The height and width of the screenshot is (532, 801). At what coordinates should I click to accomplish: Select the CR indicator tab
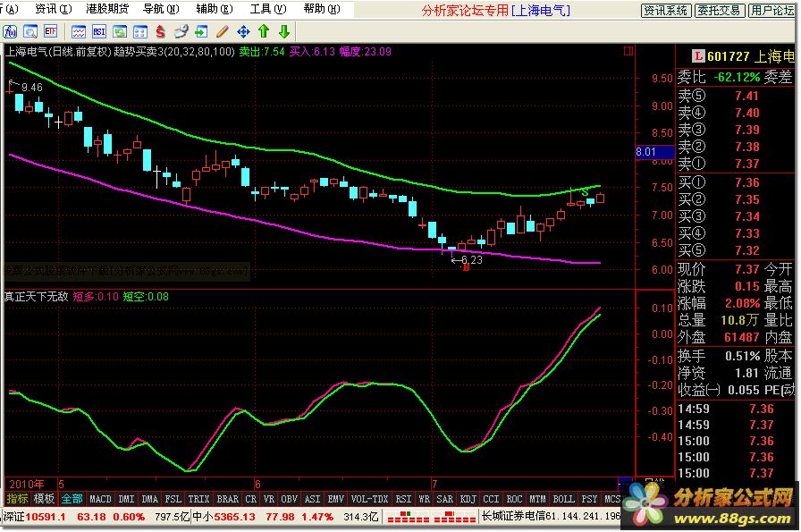click(x=251, y=499)
